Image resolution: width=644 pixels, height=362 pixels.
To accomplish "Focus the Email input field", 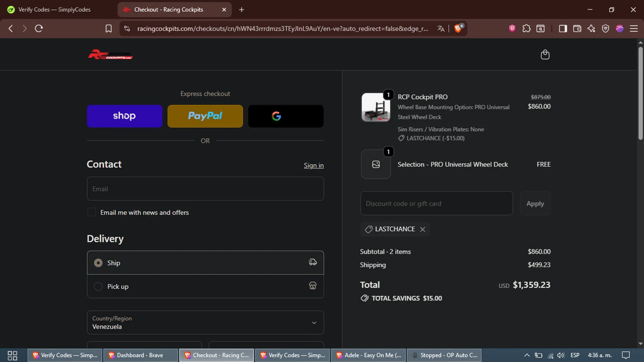I will pos(205,189).
